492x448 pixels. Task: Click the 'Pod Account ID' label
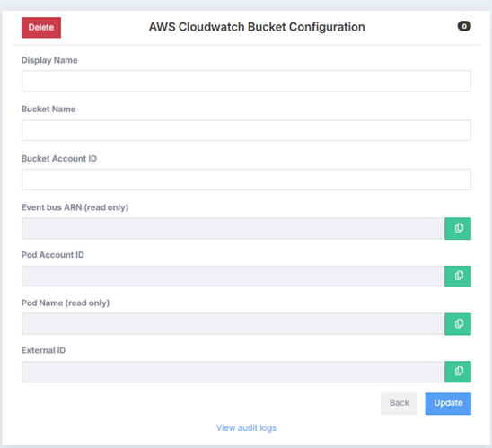click(53, 255)
